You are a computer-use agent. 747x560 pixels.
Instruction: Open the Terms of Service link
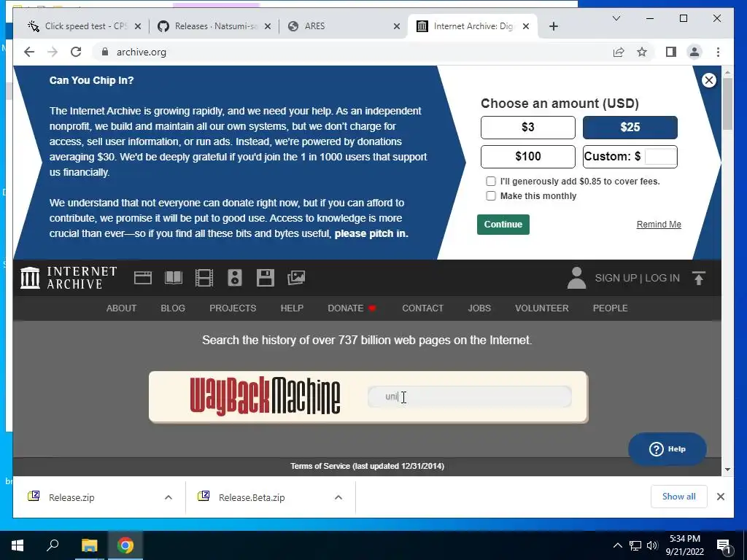tap(368, 466)
